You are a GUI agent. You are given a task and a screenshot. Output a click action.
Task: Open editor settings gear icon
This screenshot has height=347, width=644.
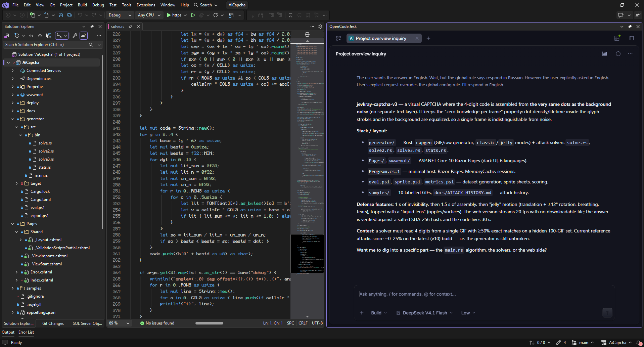(x=320, y=27)
